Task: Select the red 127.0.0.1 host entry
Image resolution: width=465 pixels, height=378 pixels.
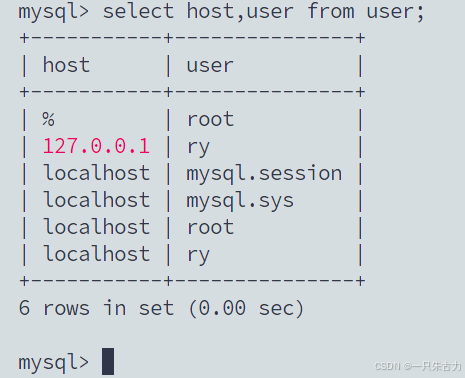Action: pyautogui.click(x=96, y=146)
